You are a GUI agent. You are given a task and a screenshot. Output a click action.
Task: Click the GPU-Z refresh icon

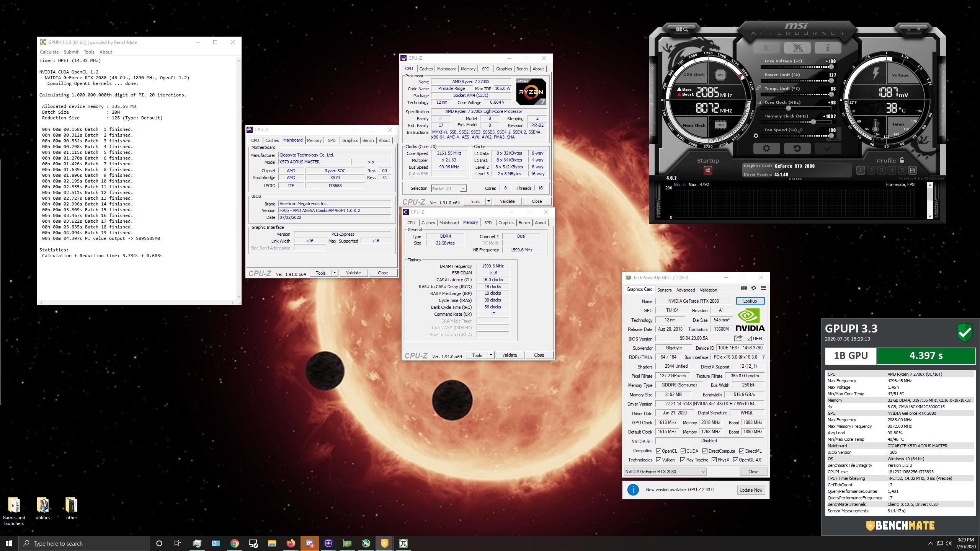753,288
